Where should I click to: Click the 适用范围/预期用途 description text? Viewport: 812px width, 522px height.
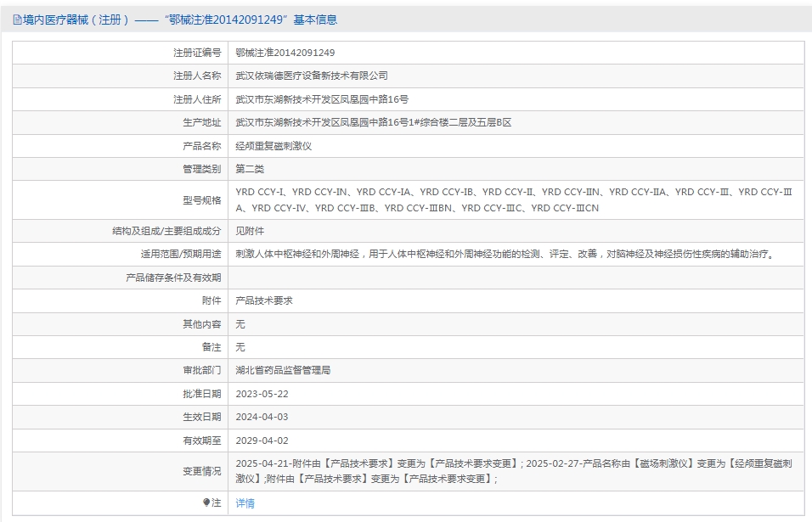[x=506, y=254]
